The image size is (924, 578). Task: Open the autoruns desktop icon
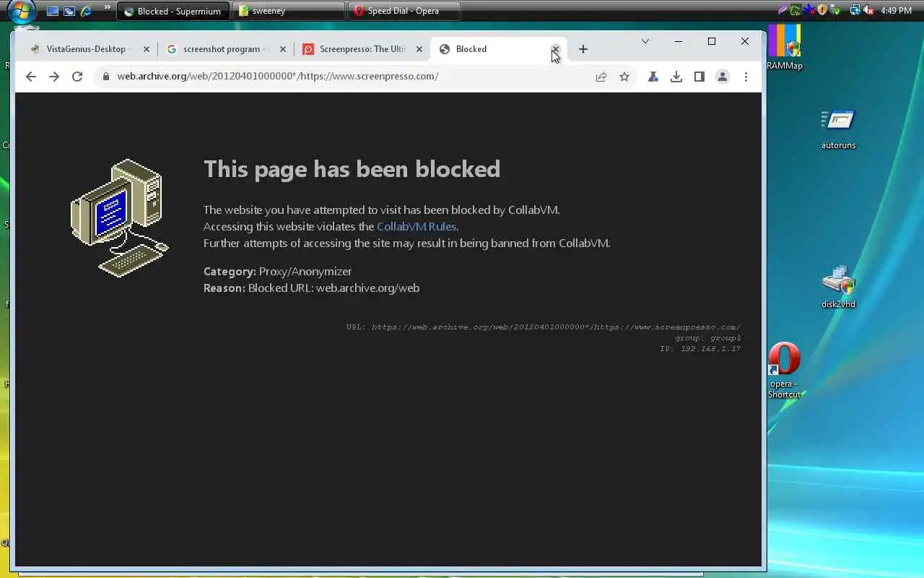(838, 130)
